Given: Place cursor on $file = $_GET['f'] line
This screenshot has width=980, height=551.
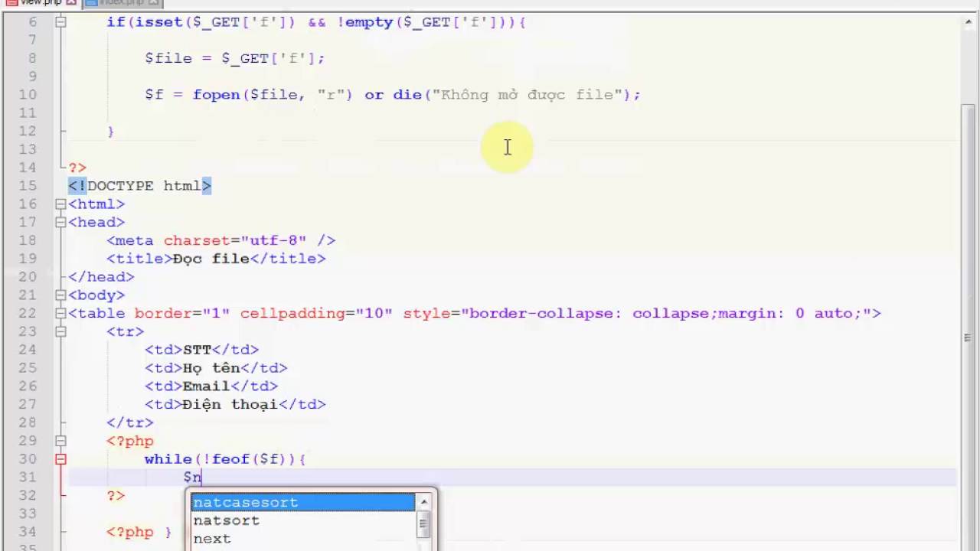Looking at the screenshot, I should (x=235, y=58).
